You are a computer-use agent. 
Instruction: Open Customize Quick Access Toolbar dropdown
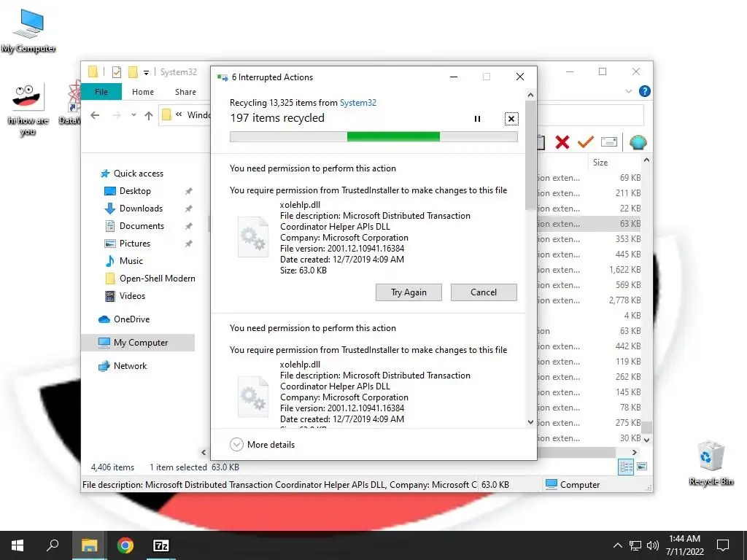(146, 72)
